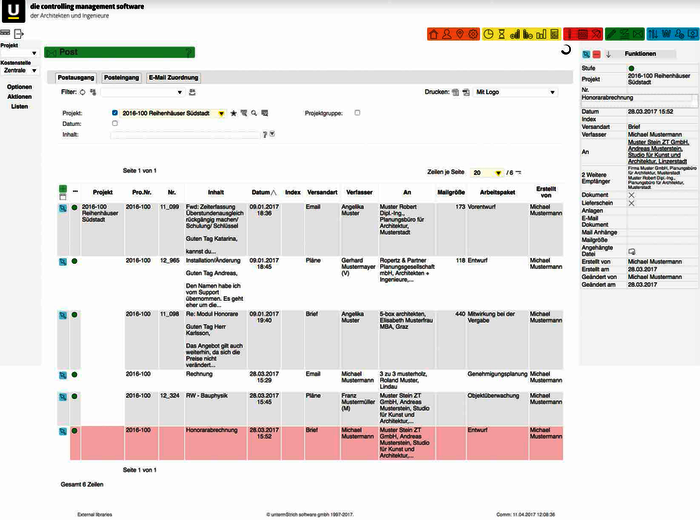Open Listen in left sidebar
The width and height of the screenshot is (700, 520).
coord(20,107)
